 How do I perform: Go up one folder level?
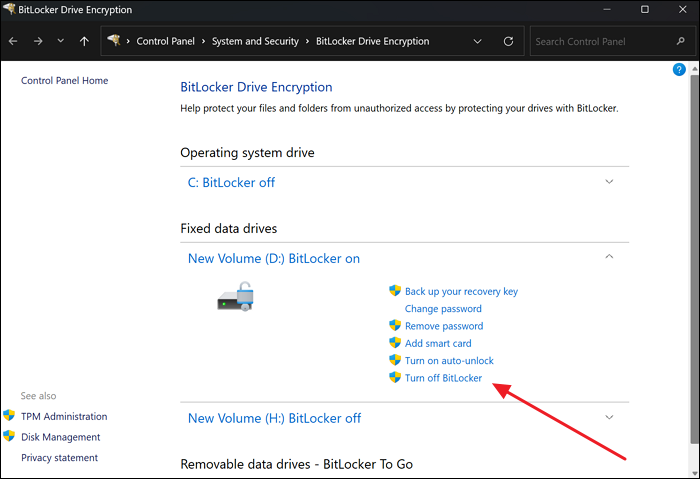click(x=84, y=42)
